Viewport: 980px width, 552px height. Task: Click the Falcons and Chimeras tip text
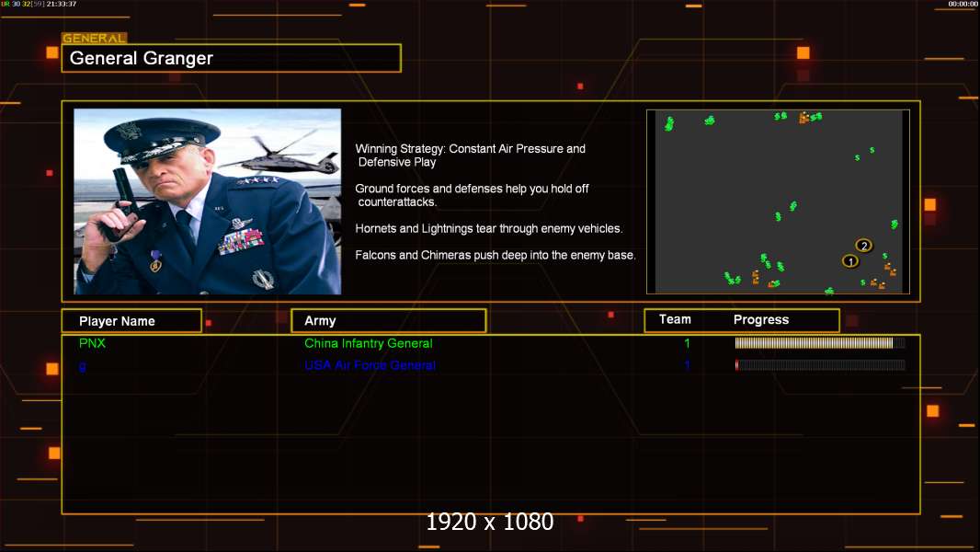pos(496,255)
